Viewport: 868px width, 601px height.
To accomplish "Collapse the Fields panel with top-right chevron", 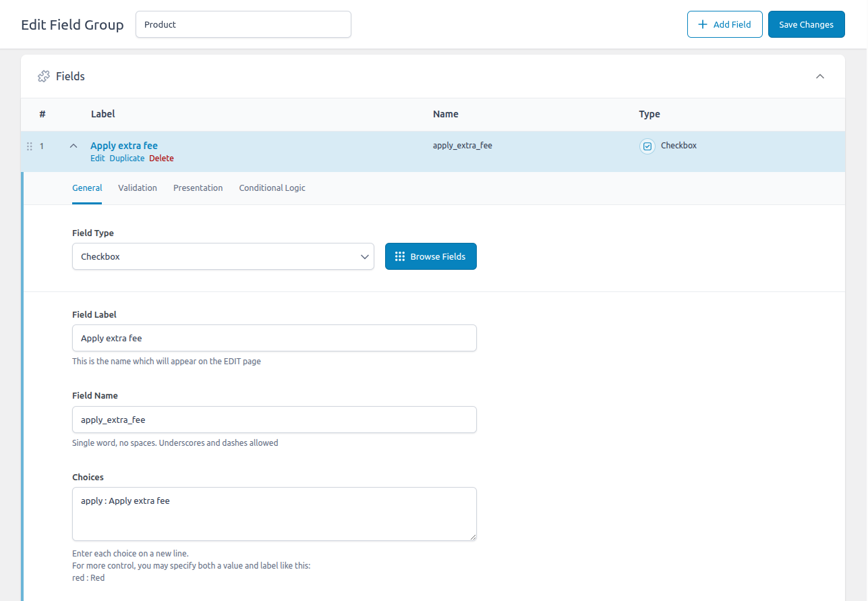I will (820, 76).
